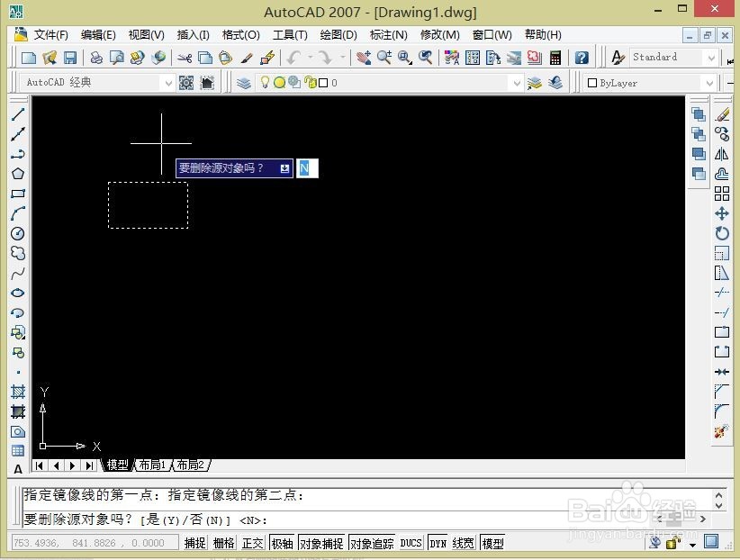
Task: Select the Ellipse tool
Action: pyautogui.click(x=18, y=293)
